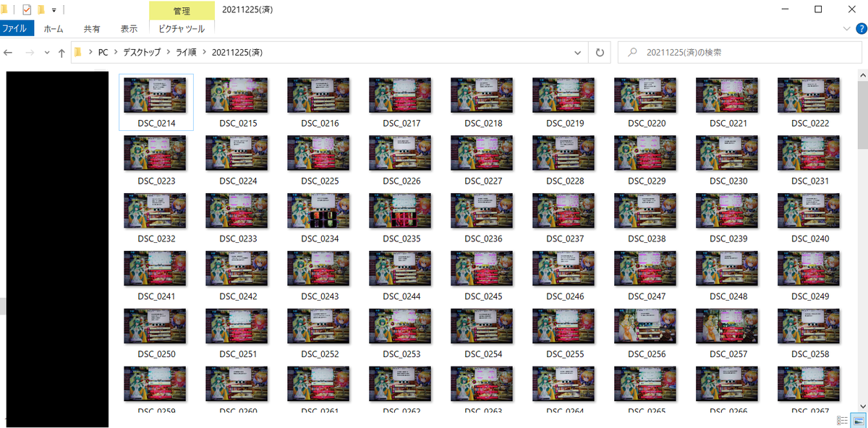Click the folder icon in address bar
Image resolution: width=868 pixels, height=428 pixels.
coord(78,53)
